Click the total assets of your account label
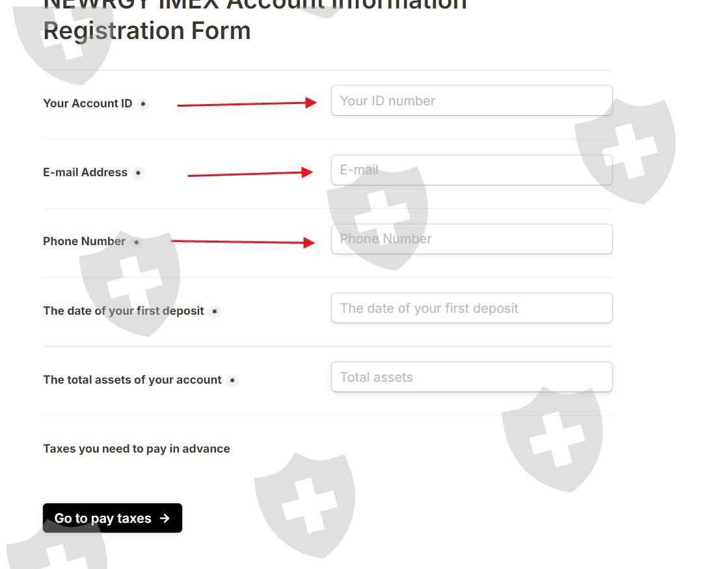The width and height of the screenshot is (728, 569). click(132, 380)
